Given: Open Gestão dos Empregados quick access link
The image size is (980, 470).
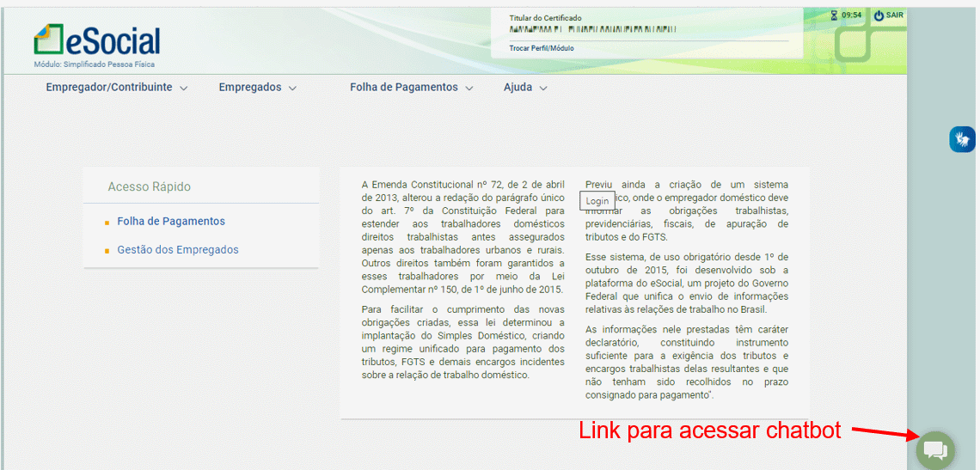Looking at the screenshot, I should point(177,249).
